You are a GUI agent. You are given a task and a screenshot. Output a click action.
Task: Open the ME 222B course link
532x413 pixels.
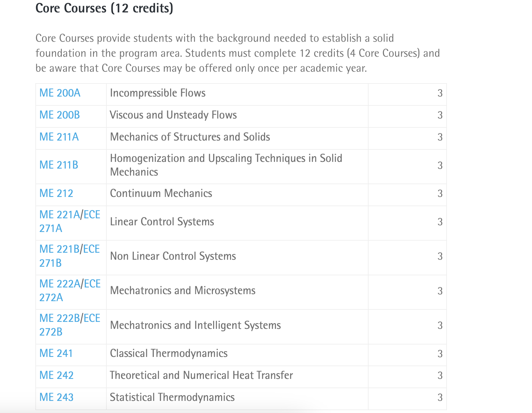coord(60,318)
